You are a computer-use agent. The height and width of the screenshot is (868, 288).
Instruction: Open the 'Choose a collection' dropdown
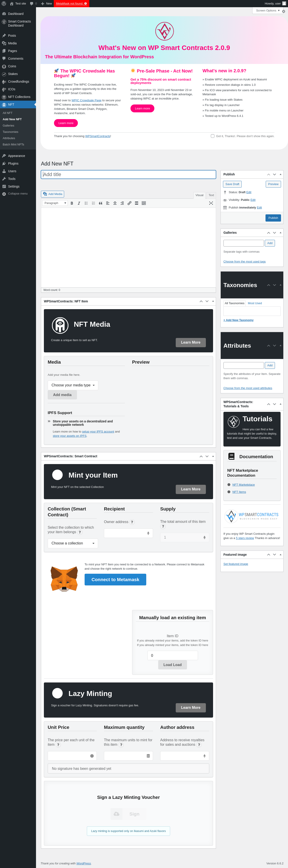coord(73,543)
